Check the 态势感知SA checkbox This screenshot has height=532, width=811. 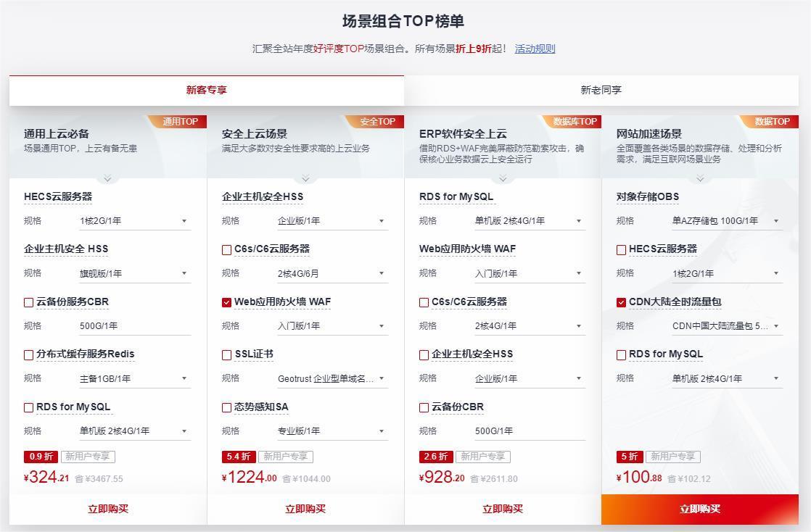226,408
